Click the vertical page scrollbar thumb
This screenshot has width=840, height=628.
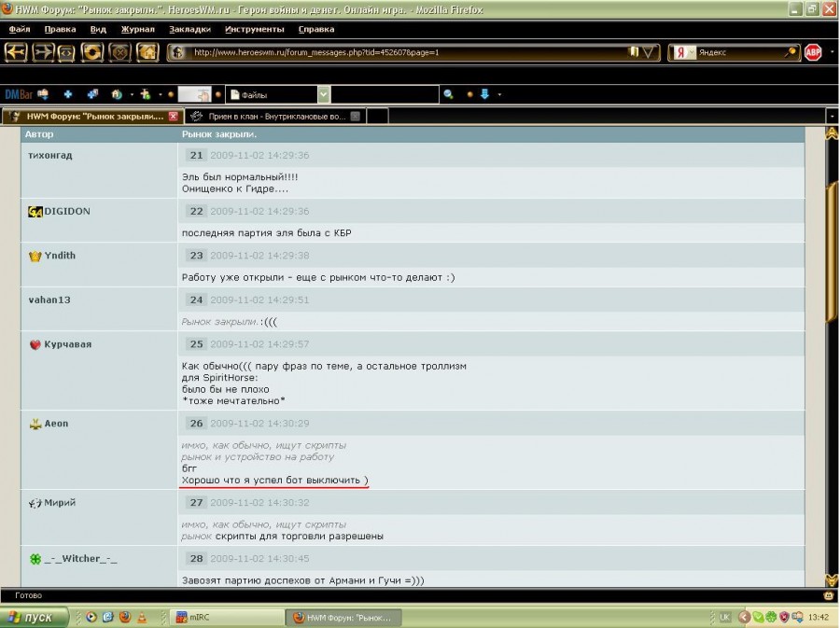pos(831,215)
